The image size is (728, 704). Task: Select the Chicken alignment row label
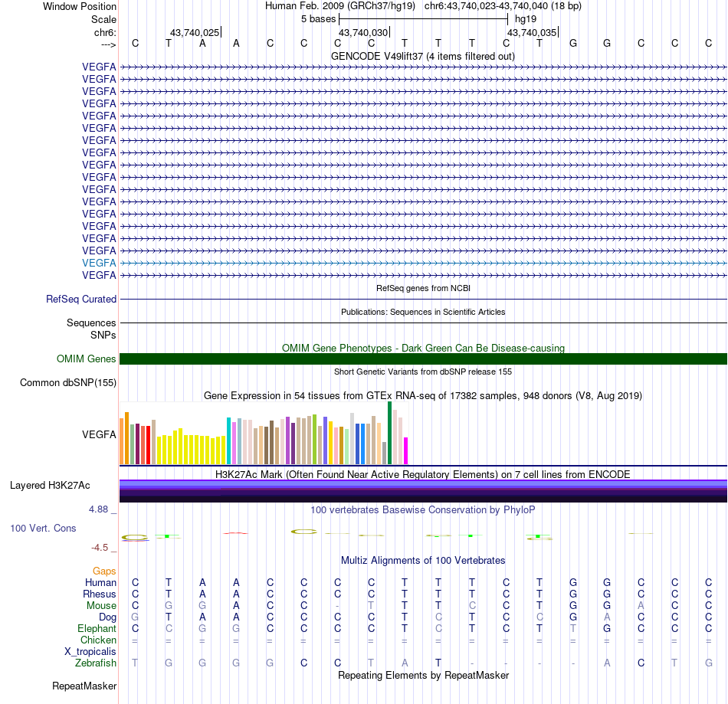pyautogui.click(x=98, y=640)
